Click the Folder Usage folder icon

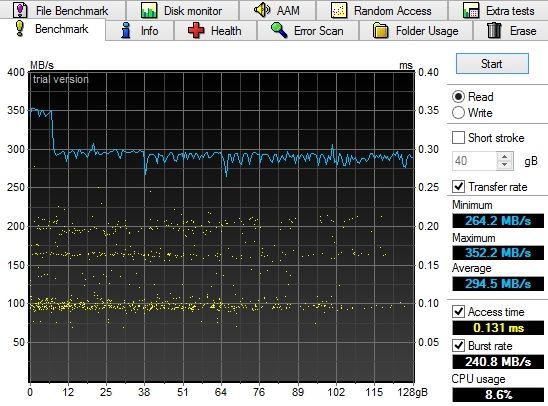pos(381,30)
